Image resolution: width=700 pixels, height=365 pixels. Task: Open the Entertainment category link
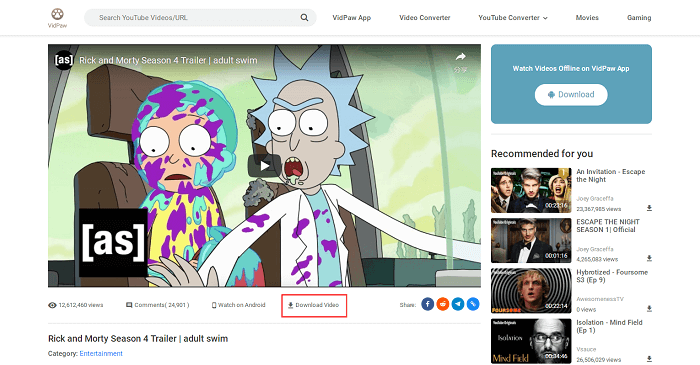[101, 353]
